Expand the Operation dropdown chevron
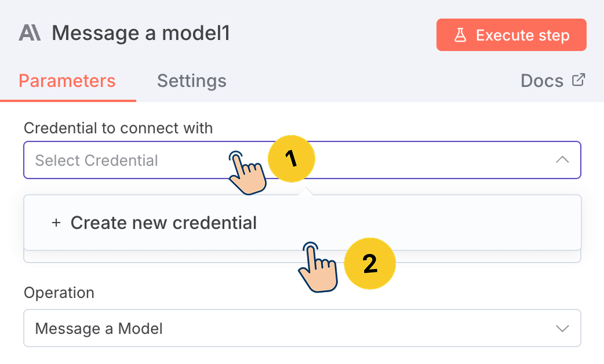This screenshot has width=604, height=364. click(562, 329)
